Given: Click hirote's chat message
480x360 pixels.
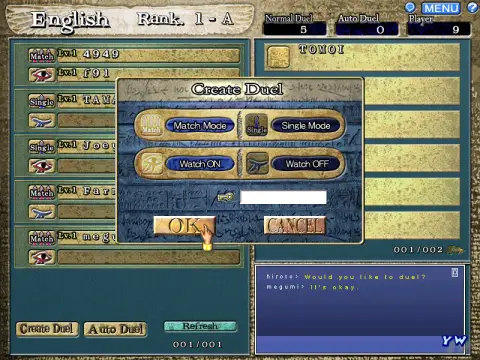Looking at the screenshot, I should point(346,277).
